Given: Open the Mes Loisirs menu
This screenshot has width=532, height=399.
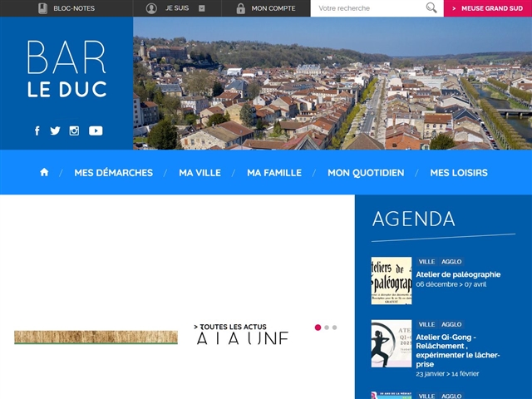Looking at the screenshot, I should point(459,173).
